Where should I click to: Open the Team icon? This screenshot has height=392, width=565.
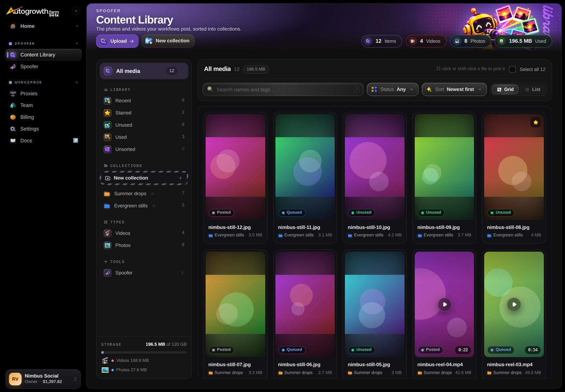point(13,105)
